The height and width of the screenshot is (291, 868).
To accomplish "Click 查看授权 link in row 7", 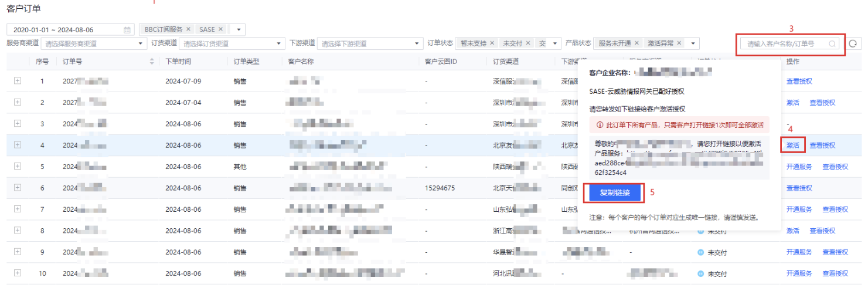I will [x=835, y=209].
